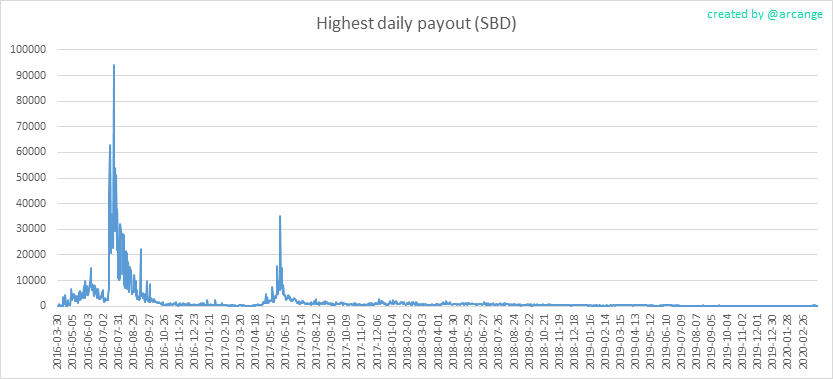Screen dimensions: 833x379
Task: Click the x-axis date '2019-04-13'
Action: (636, 341)
